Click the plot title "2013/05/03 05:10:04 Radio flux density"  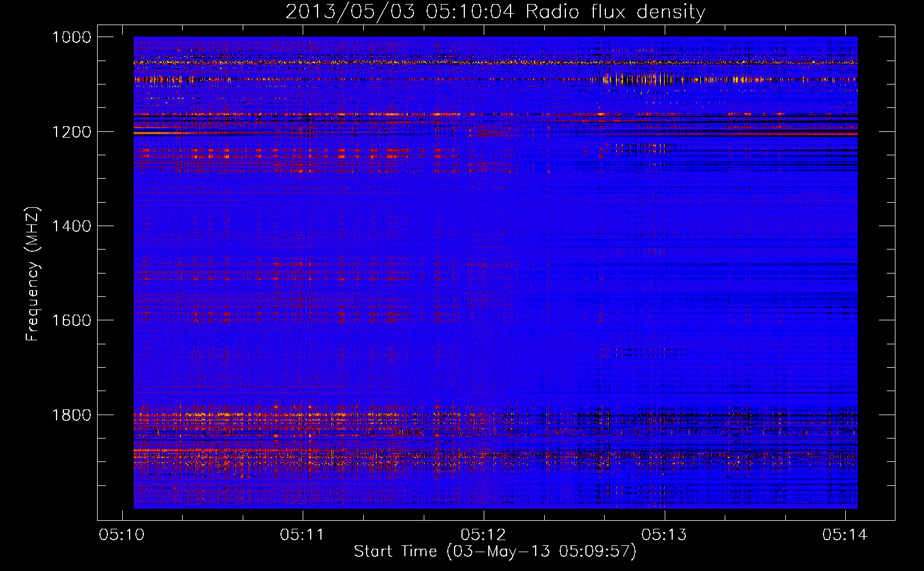[x=495, y=12]
